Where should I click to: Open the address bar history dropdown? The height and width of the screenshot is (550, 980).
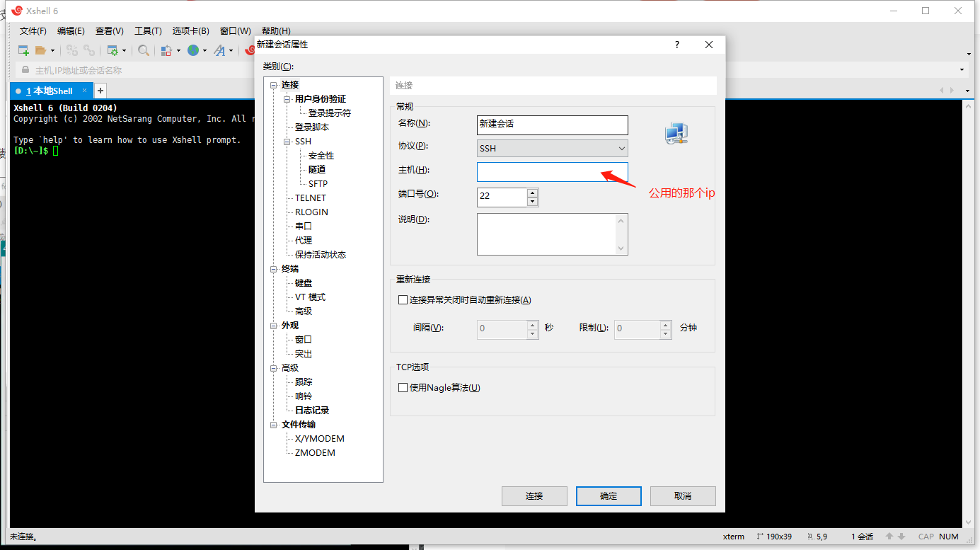tap(962, 70)
